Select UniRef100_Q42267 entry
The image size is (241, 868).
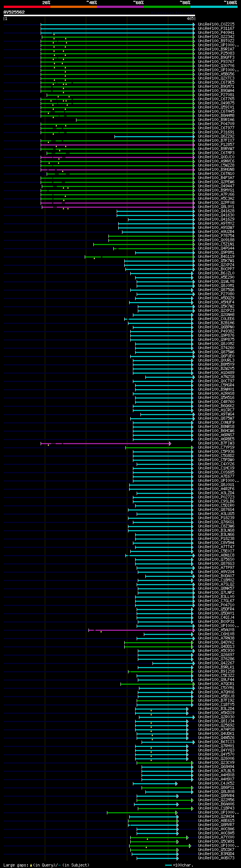(216, 663)
